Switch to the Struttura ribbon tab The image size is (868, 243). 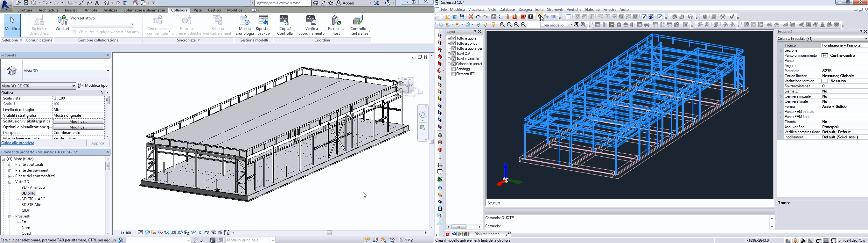[24, 11]
